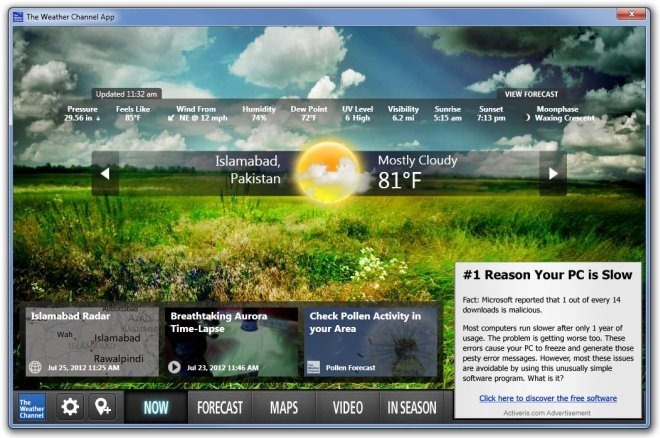Screen dimensions: 660x438
Task: Click 'The Weather Channel App' window title
Action: 70,17
